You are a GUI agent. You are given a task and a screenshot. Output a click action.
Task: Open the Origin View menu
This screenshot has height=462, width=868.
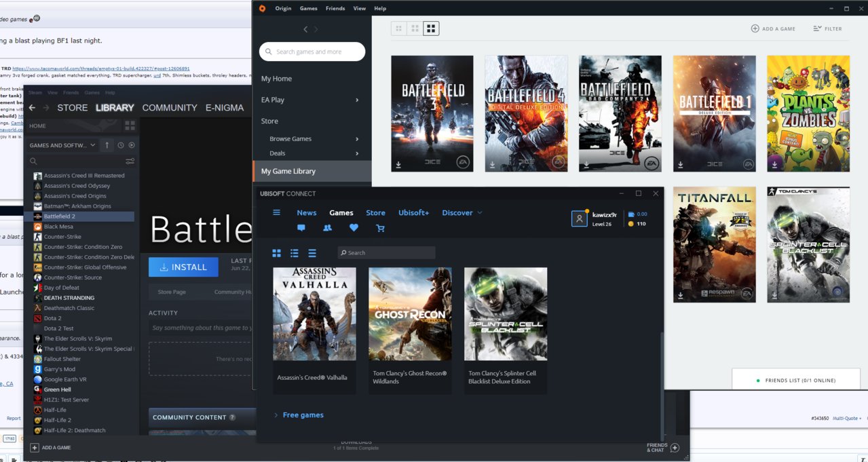click(360, 8)
